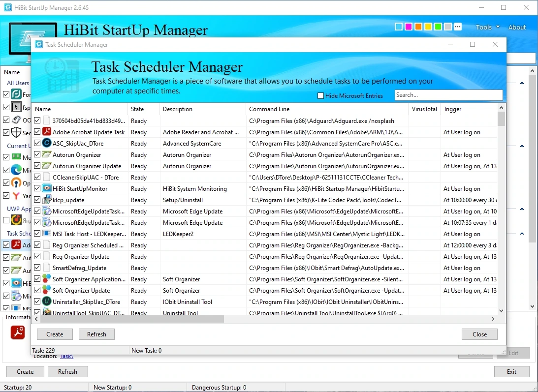
Task: Click Create in Task Scheduler Manager
Action: [x=55, y=334]
